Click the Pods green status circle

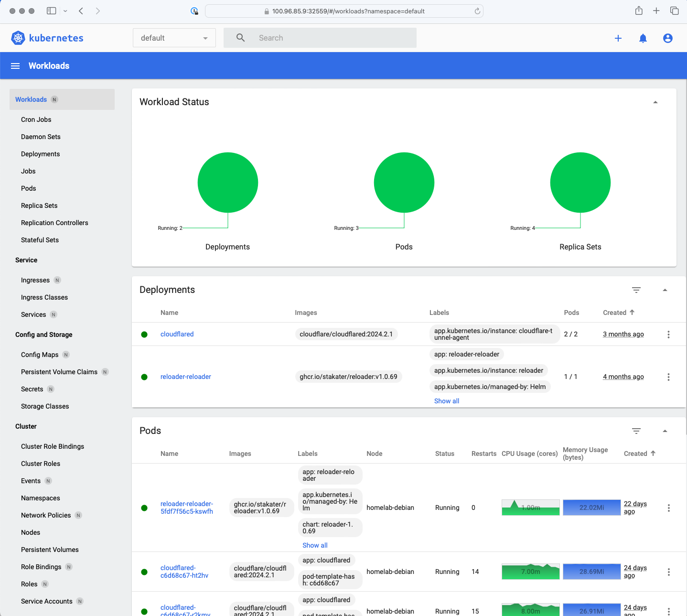(x=404, y=183)
